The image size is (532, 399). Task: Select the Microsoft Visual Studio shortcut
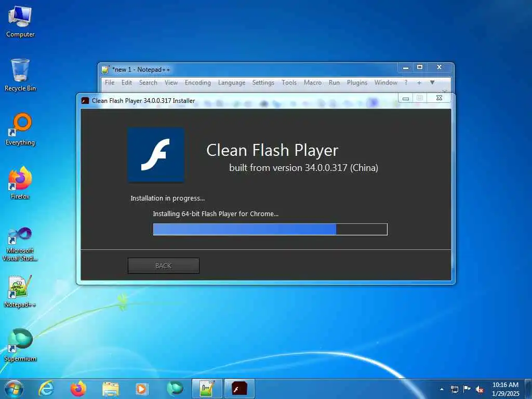pyautogui.click(x=20, y=245)
